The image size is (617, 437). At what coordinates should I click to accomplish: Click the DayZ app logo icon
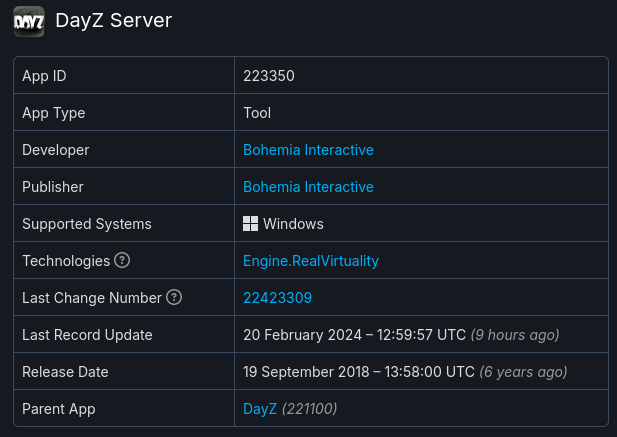(29, 22)
